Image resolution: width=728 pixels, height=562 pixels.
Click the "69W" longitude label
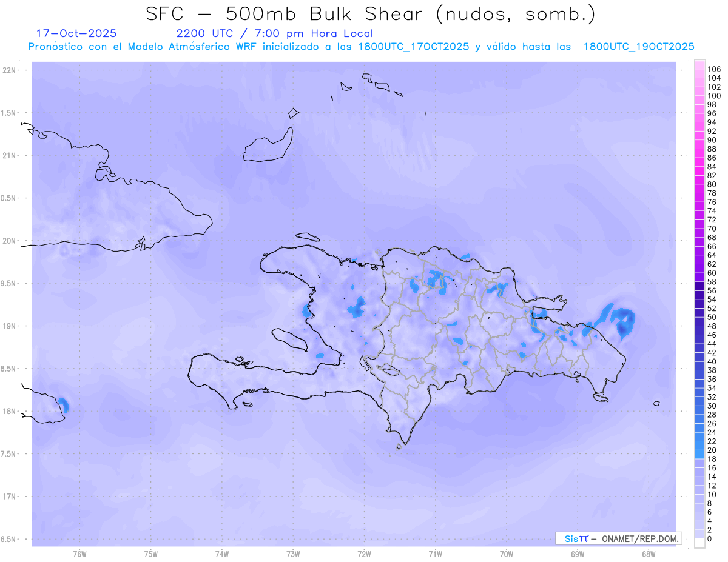[578, 554]
